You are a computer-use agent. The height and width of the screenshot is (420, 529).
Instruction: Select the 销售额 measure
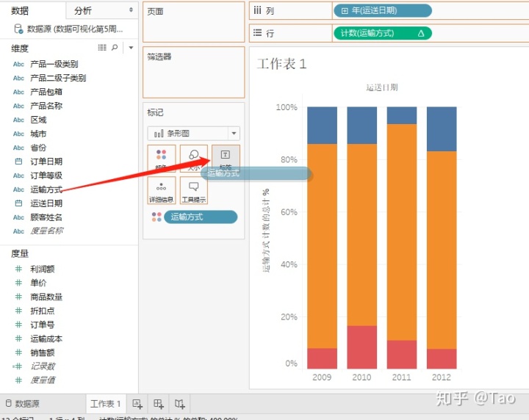click(42, 352)
